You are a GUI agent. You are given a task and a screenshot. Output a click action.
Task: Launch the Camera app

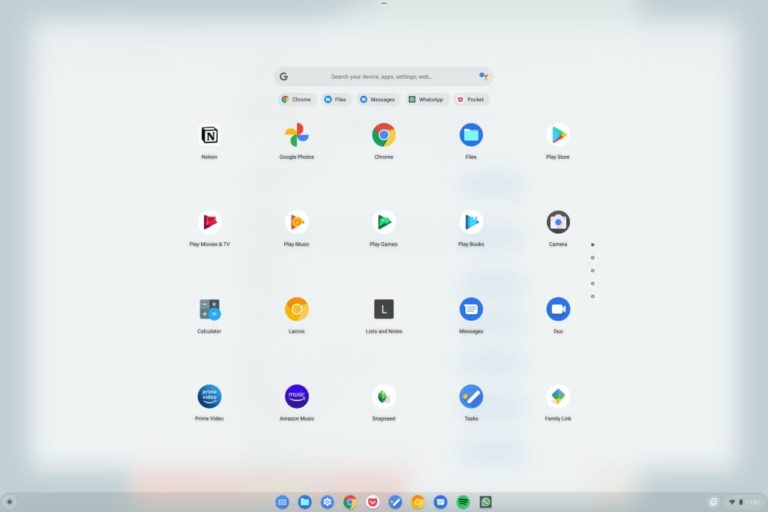558,222
